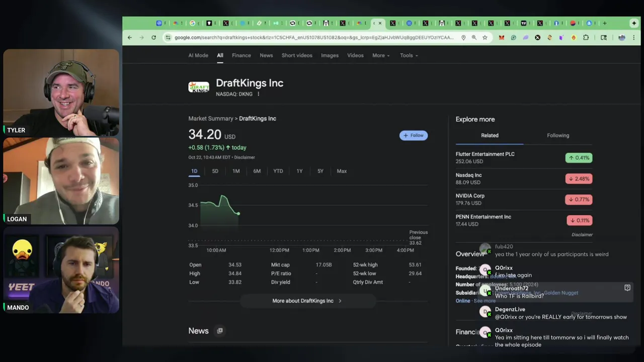Viewport: 644px width, 362px height.
Task: Select the 1D chart range
Action: coord(194,171)
